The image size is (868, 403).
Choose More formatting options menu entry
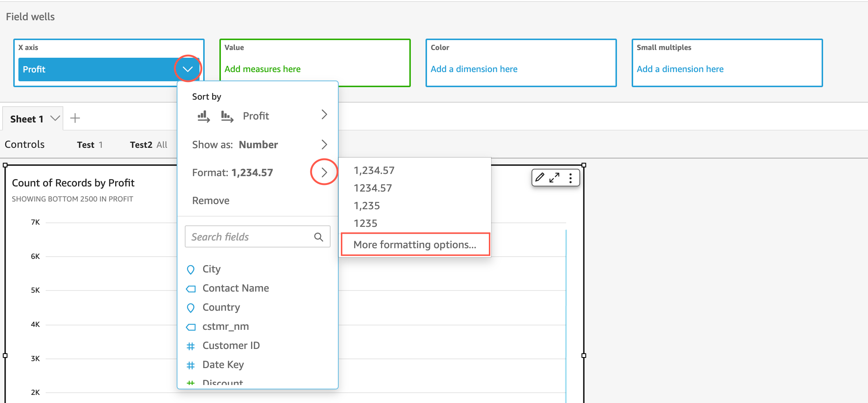click(415, 245)
